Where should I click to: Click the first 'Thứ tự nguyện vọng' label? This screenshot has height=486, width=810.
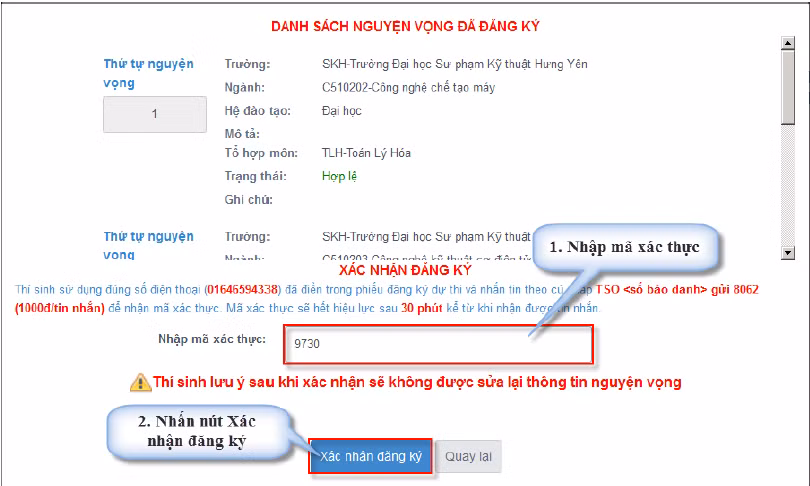point(148,73)
